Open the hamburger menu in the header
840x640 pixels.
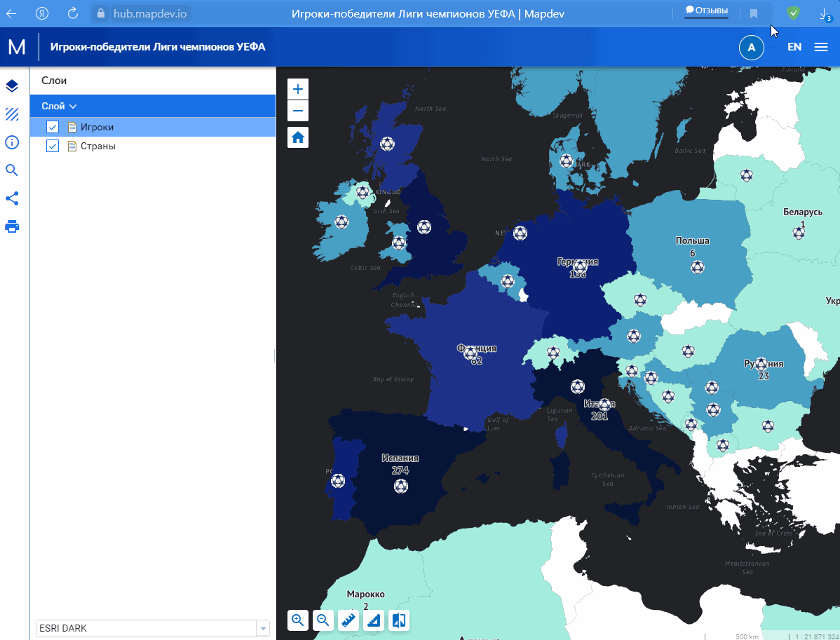coord(821,47)
